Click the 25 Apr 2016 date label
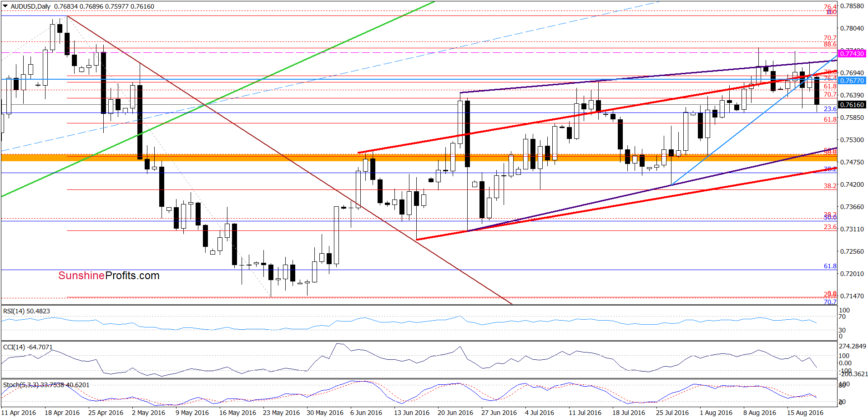This screenshot has width=868, height=419. (106, 413)
